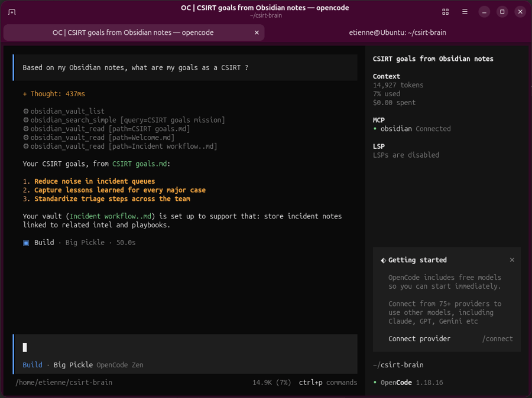Screen dimensions: 532x398
Task: Click the /connect command hint
Action: 497,339
